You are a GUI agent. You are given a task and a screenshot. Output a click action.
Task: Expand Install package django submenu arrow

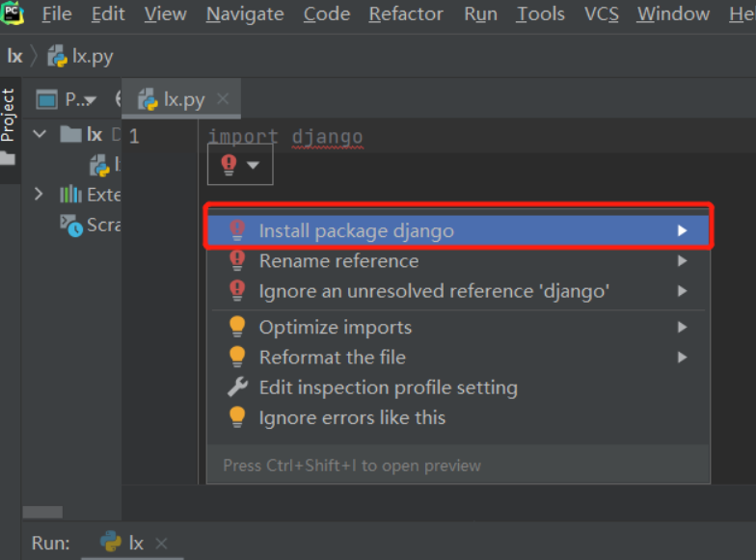click(x=682, y=230)
